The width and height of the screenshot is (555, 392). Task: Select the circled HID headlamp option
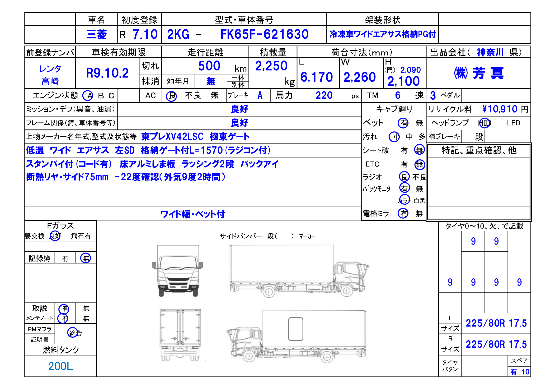(485, 123)
